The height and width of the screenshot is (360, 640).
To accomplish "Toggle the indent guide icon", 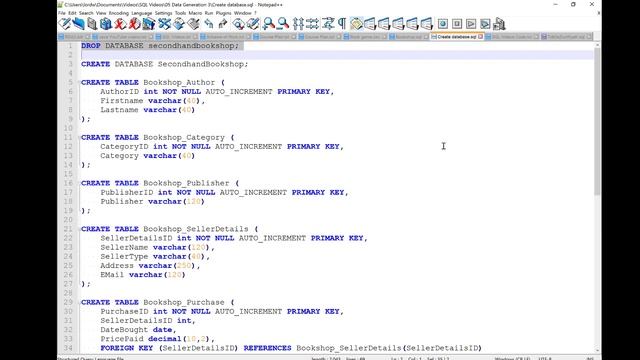I will coord(356,24).
